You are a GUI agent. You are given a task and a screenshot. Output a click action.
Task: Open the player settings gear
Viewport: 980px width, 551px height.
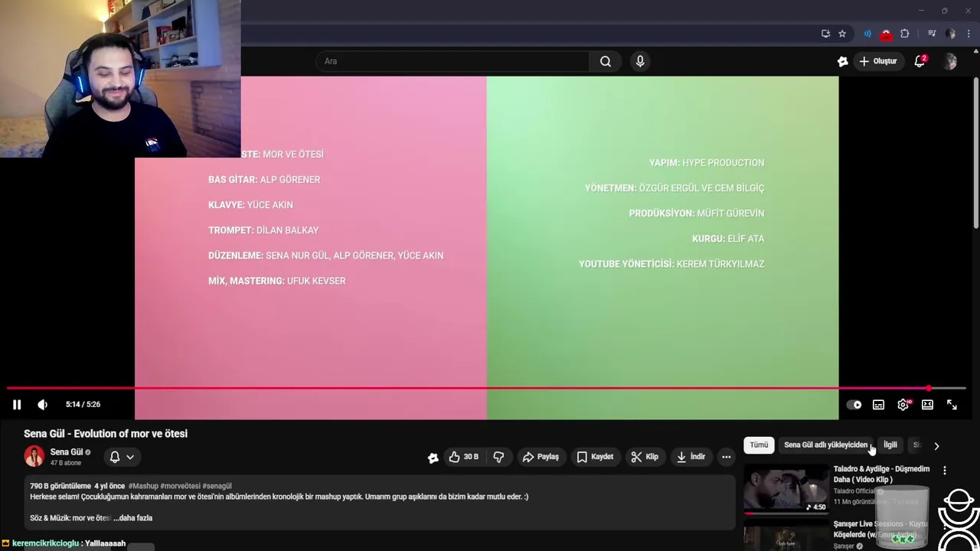click(x=903, y=405)
